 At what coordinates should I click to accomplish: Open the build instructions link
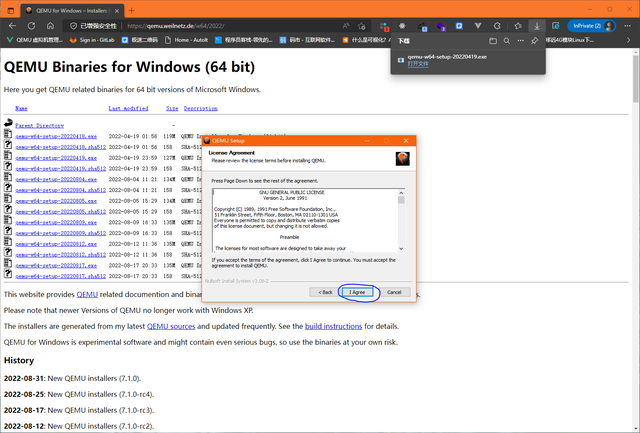(333, 326)
